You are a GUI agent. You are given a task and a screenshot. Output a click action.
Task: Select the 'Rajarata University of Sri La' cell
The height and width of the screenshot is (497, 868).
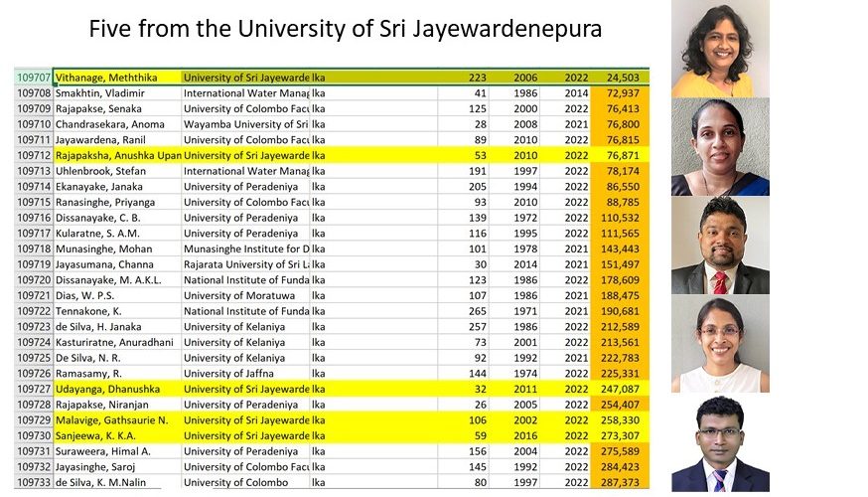[245, 264]
